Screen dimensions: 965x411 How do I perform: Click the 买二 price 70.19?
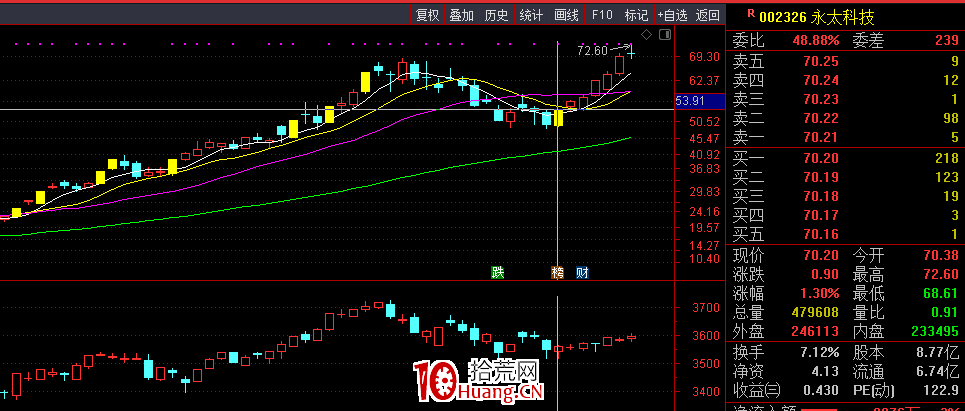pos(821,178)
